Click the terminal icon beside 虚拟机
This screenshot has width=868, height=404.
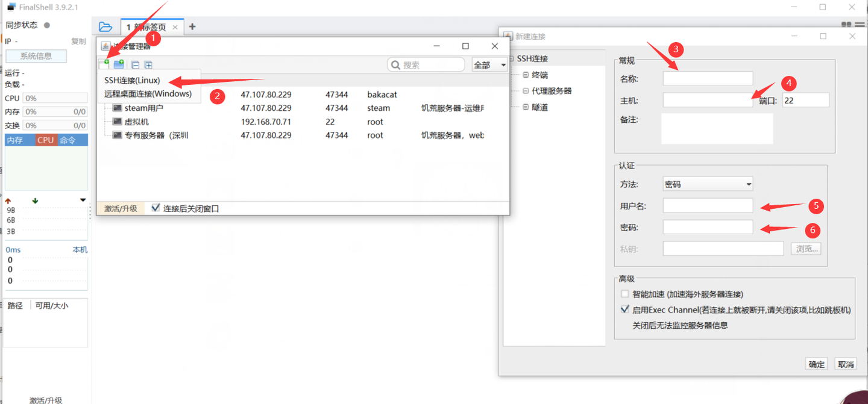click(118, 122)
